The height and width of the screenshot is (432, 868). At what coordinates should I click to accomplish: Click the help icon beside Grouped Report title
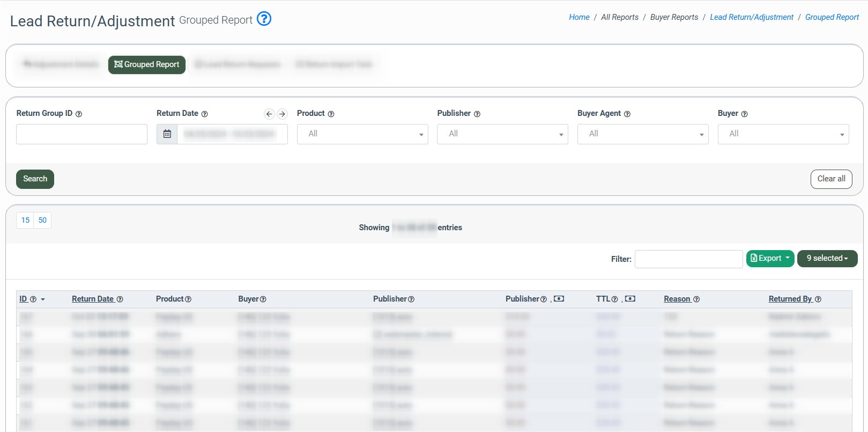coord(264,19)
